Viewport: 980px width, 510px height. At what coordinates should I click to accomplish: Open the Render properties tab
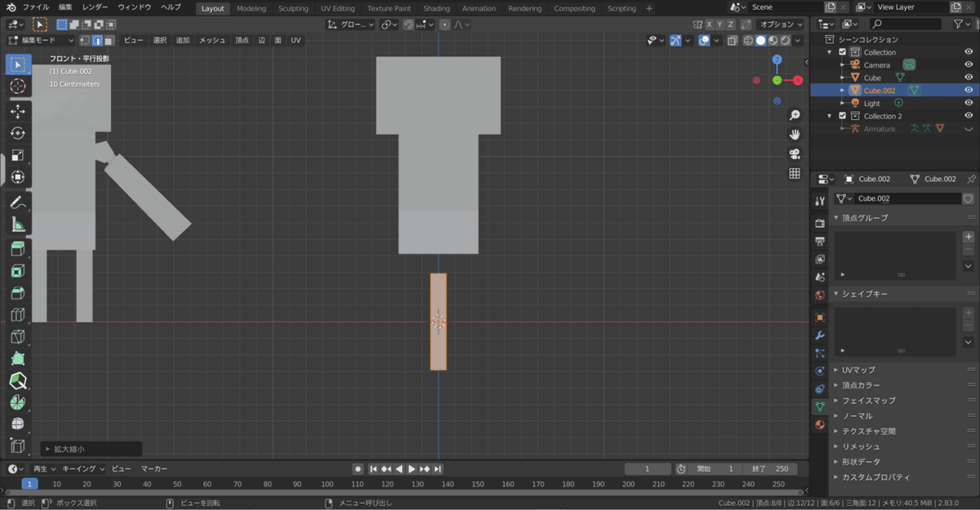click(820, 222)
